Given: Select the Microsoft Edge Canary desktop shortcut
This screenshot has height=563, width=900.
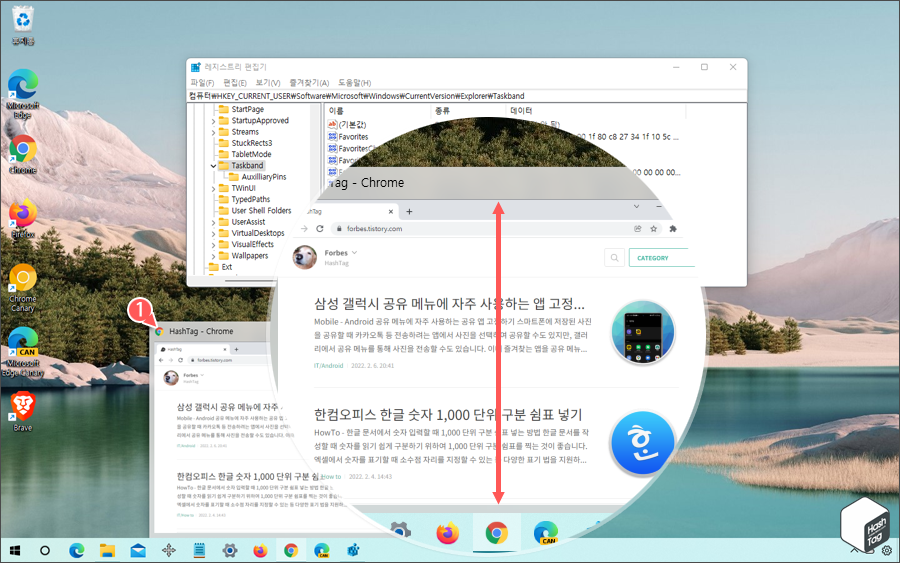Looking at the screenshot, I should (23, 352).
